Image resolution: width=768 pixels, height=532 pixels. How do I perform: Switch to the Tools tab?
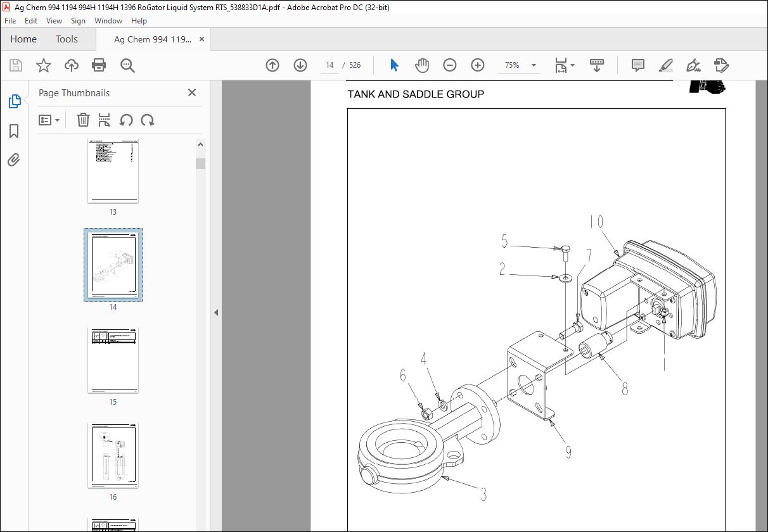tap(67, 39)
